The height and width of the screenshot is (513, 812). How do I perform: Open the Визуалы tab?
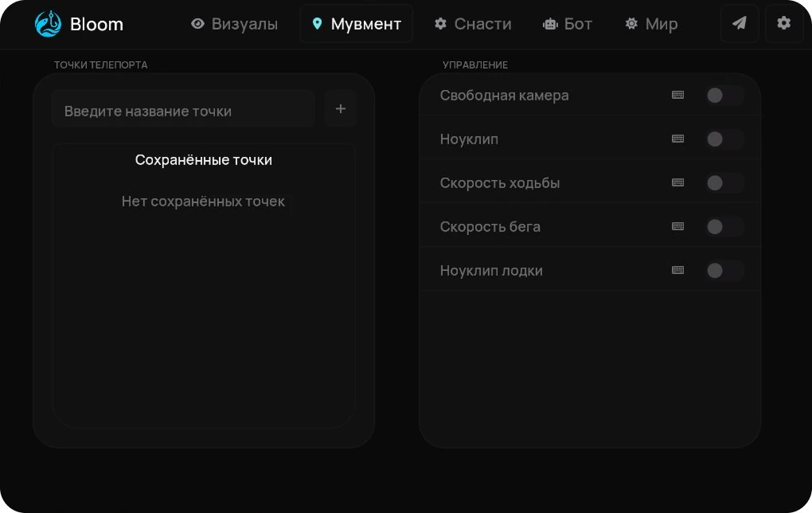coord(234,24)
